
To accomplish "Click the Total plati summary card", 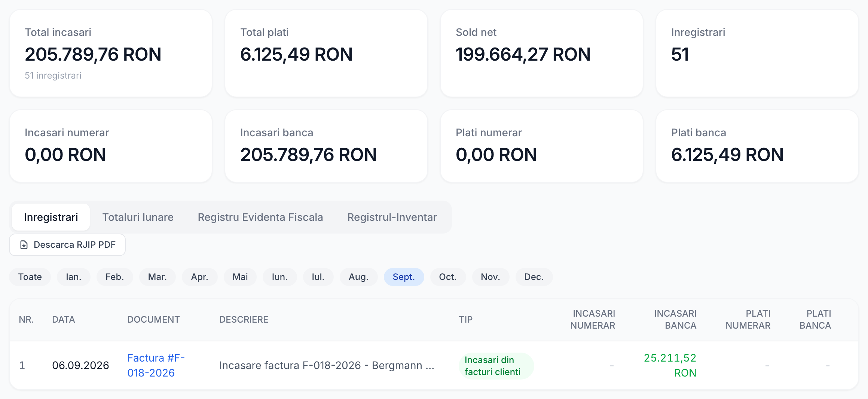I will tap(326, 54).
